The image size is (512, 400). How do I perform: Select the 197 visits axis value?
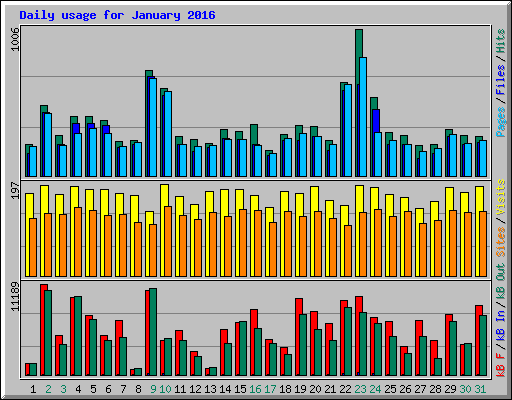coord(15,190)
